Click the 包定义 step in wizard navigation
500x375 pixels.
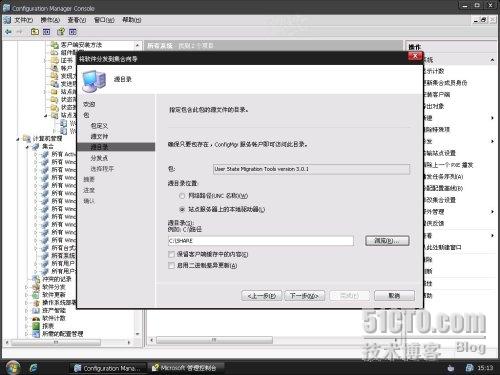click(x=99, y=126)
